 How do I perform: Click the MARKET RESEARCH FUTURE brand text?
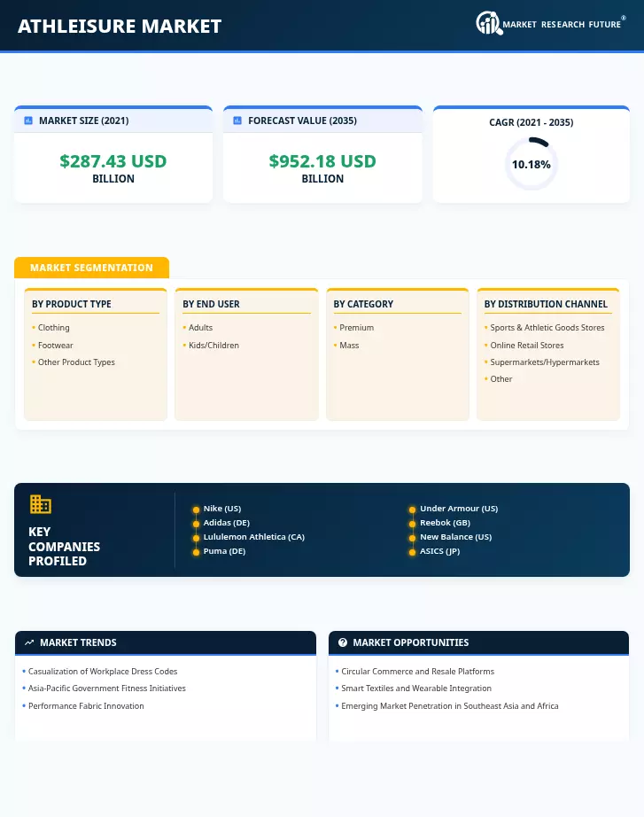click(562, 25)
